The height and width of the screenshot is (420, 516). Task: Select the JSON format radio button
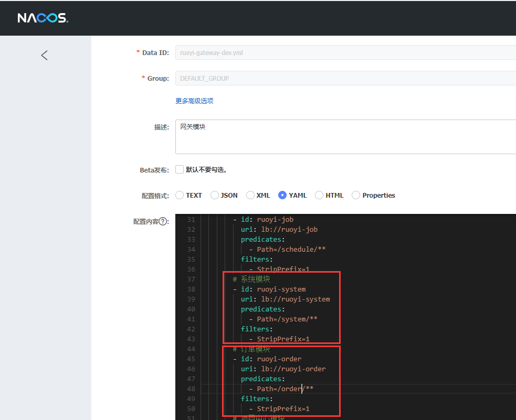215,195
